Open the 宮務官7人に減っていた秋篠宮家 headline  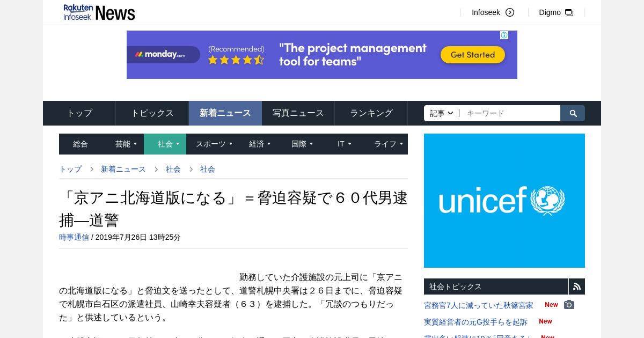point(479,305)
